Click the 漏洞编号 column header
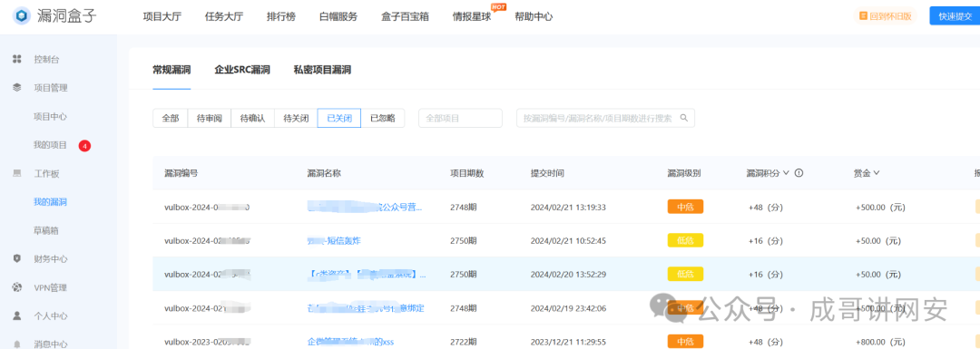 click(x=181, y=173)
